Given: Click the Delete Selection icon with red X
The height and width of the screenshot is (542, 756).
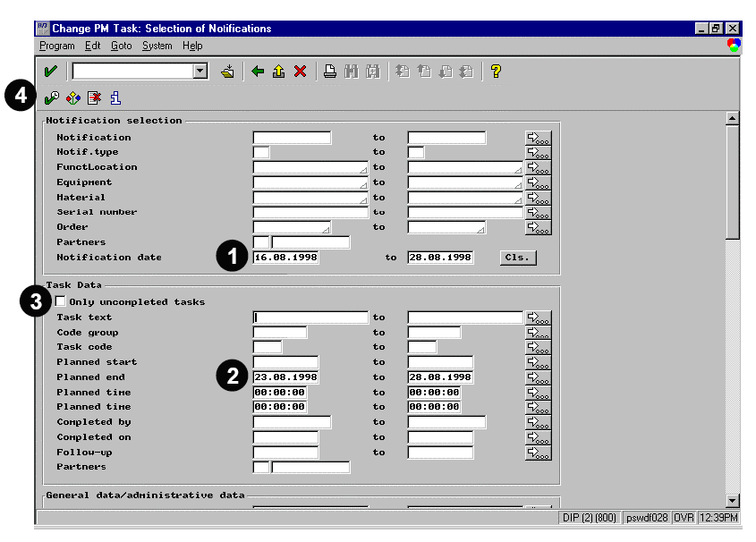Looking at the screenshot, I should (95, 98).
